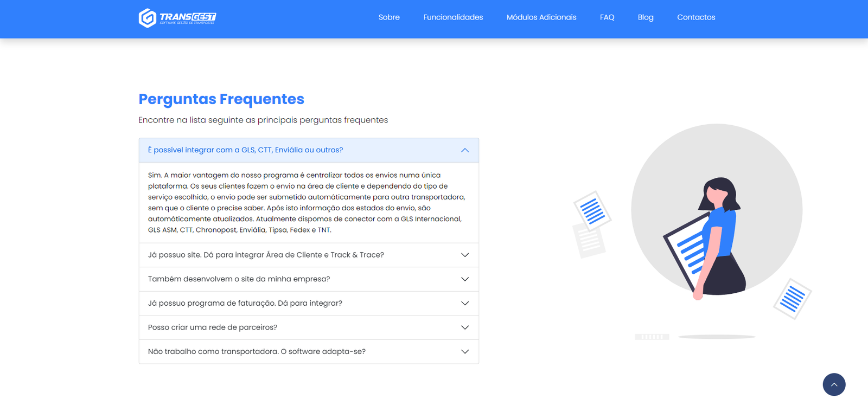Open the Sobre menu item
868x412 pixels.
[x=389, y=17]
